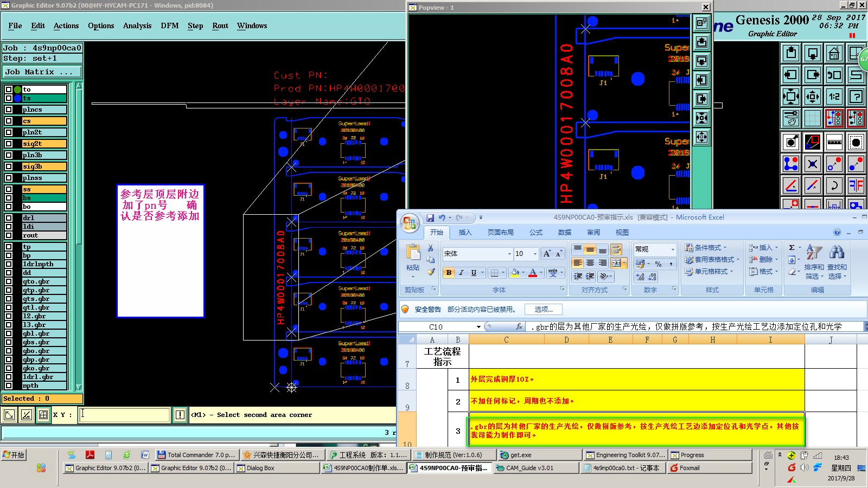868x488 pixels.
Task: Open the font name 宋体 dropdown
Action: [x=509, y=254]
